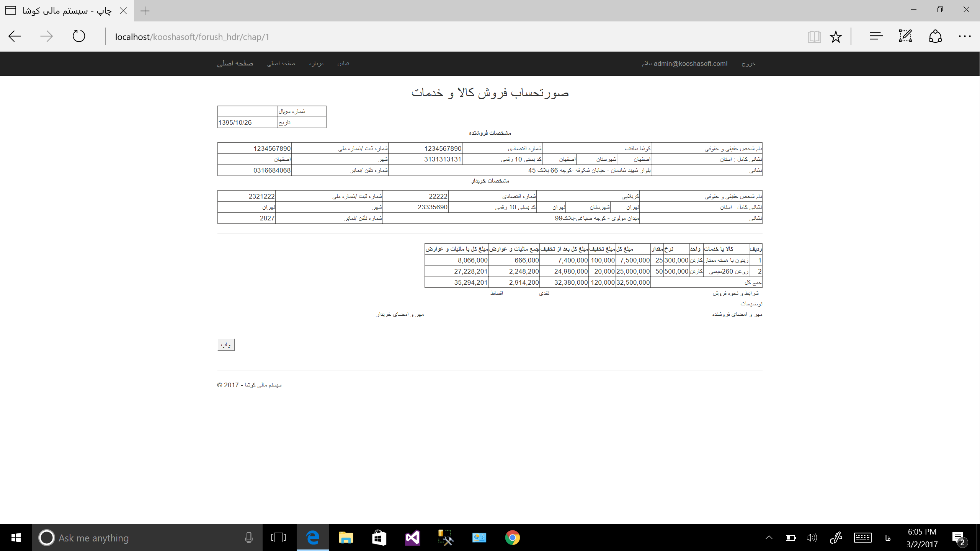Click the خروج logout link
This screenshot has width=980, height=551.
pyautogui.click(x=748, y=64)
